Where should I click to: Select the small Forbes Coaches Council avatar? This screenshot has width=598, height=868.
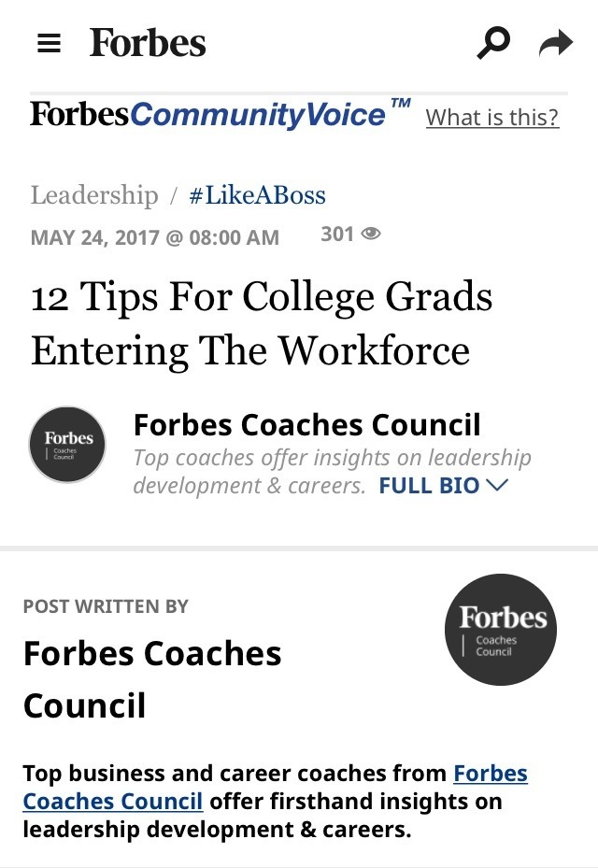[68, 445]
